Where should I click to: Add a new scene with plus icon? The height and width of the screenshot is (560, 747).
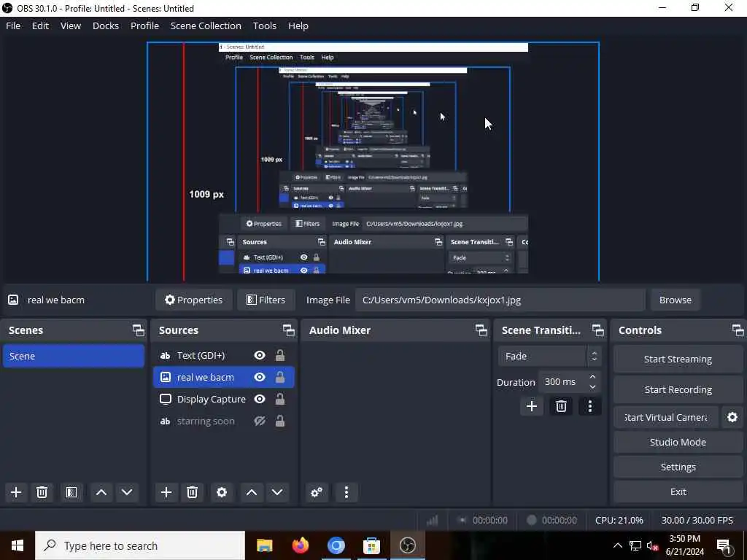(16, 492)
